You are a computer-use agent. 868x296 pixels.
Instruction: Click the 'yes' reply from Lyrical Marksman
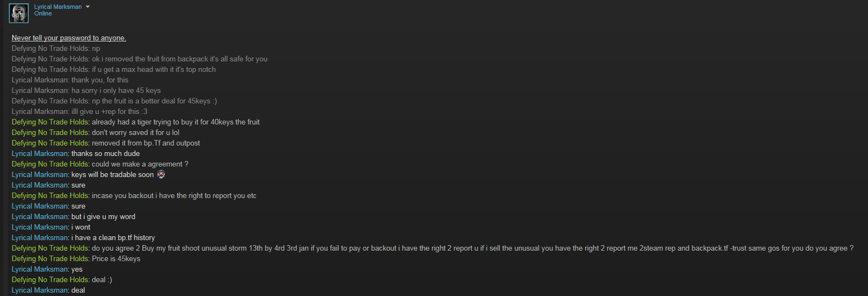(x=77, y=269)
